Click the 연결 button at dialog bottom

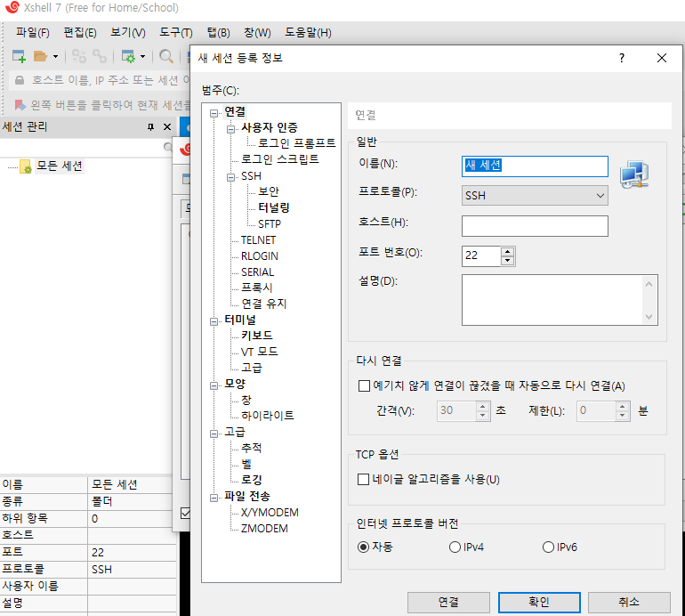[448, 603]
